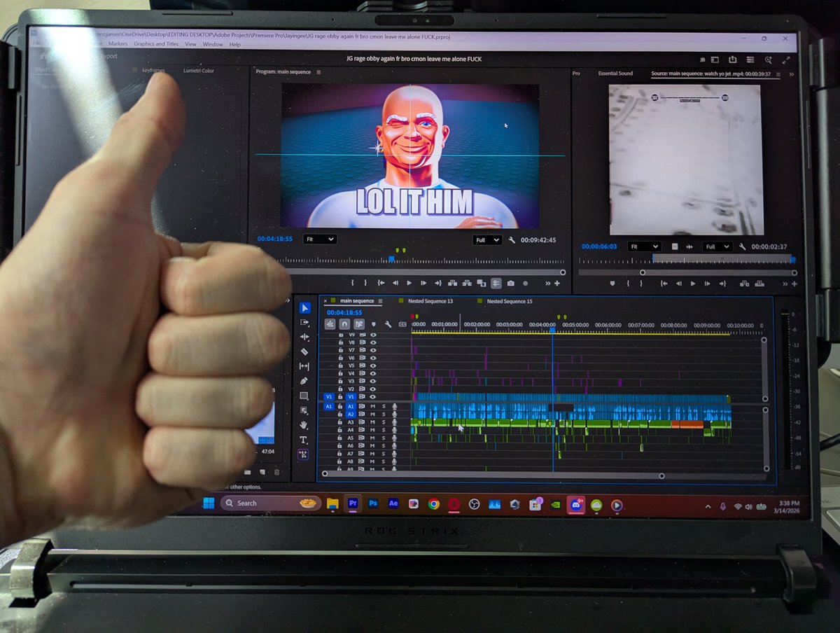This screenshot has height=633, width=840.
Task: Open the Help menu
Action: 234,44
